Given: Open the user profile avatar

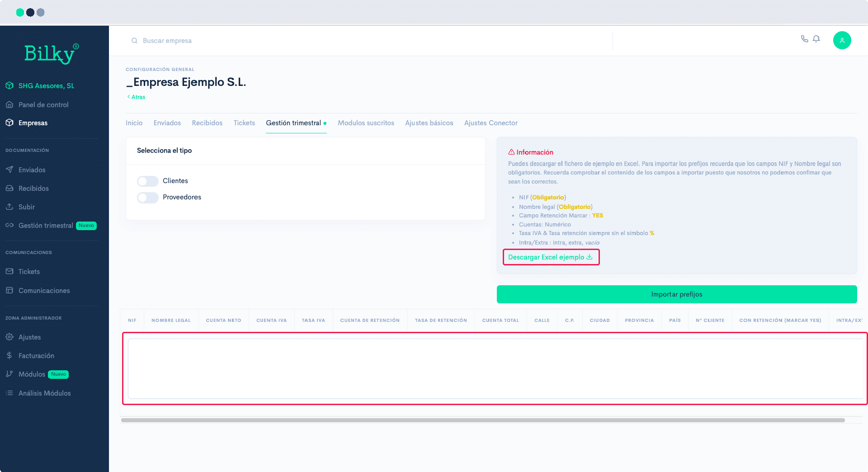Looking at the screenshot, I should click(x=842, y=40).
